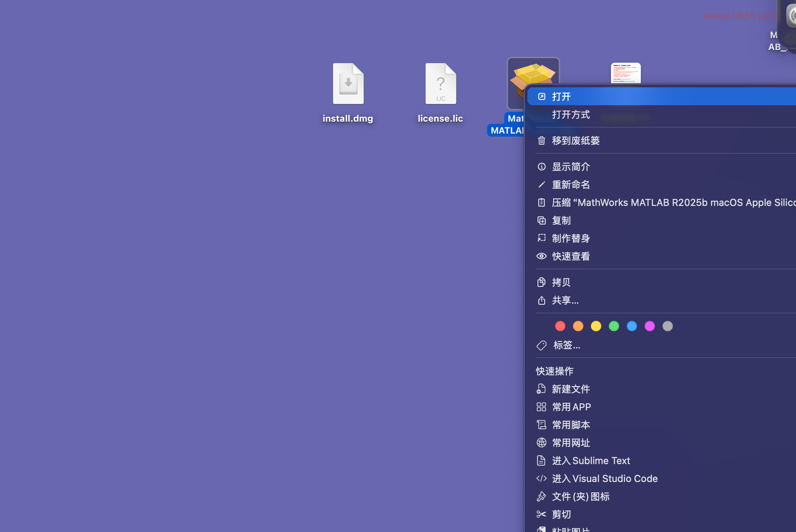
Task: Apply the gray color tag
Action: (668, 326)
